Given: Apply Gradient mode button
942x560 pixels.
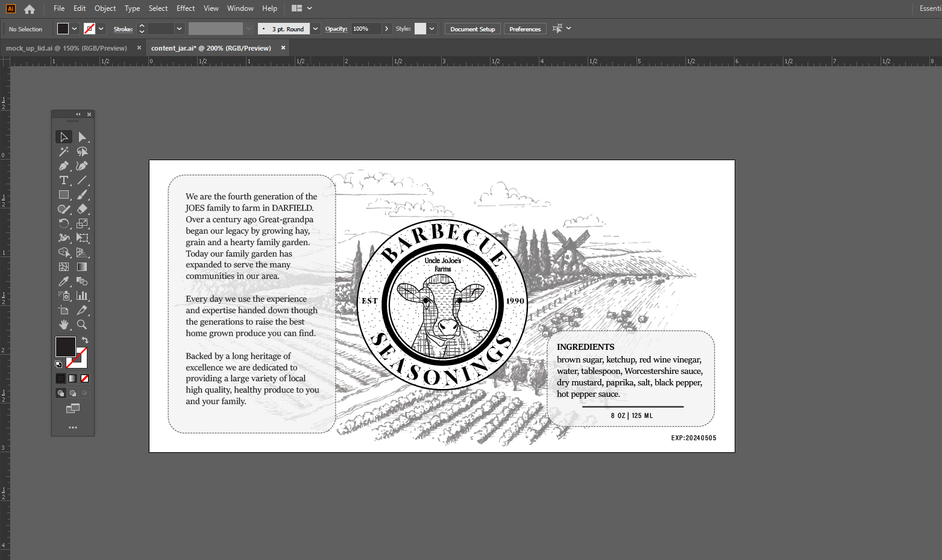Looking at the screenshot, I should click(x=73, y=378).
